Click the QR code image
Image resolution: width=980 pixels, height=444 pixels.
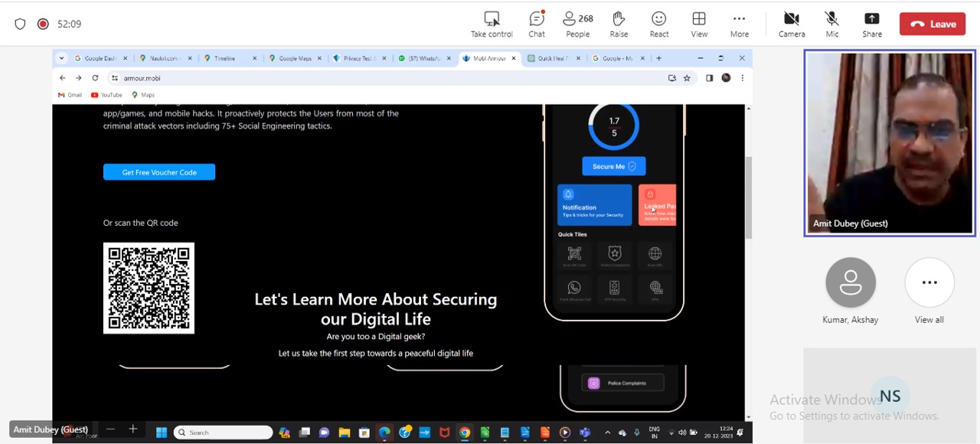coord(149,288)
